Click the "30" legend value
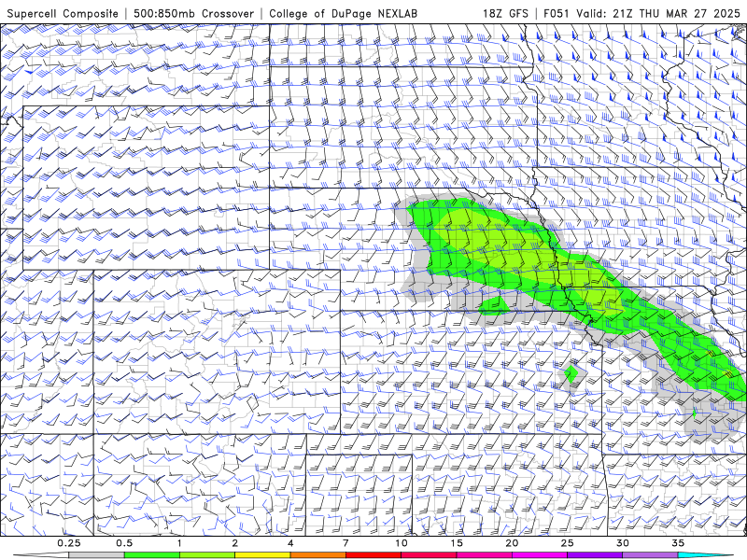747x560 pixels. point(622,543)
